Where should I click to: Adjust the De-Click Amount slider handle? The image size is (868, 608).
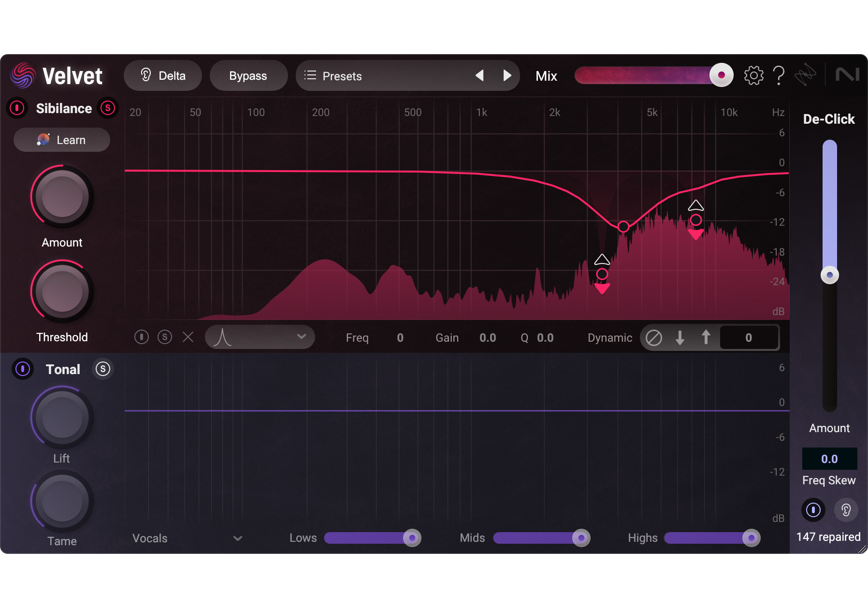(x=830, y=275)
